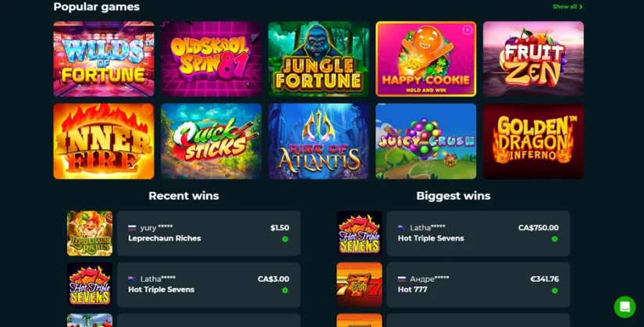Launch Rise of Atlantis game
This screenshot has height=327, width=644.
(x=318, y=141)
